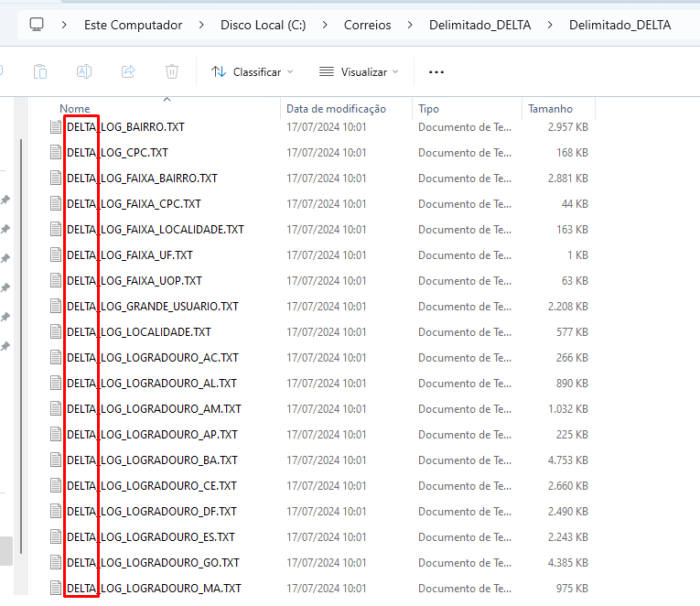Image resolution: width=700 pixels, height=606 pixels.
Task: Select file DELTA_LOG_LOGRADOURO_GO.TXT
Action: point(153,563)
